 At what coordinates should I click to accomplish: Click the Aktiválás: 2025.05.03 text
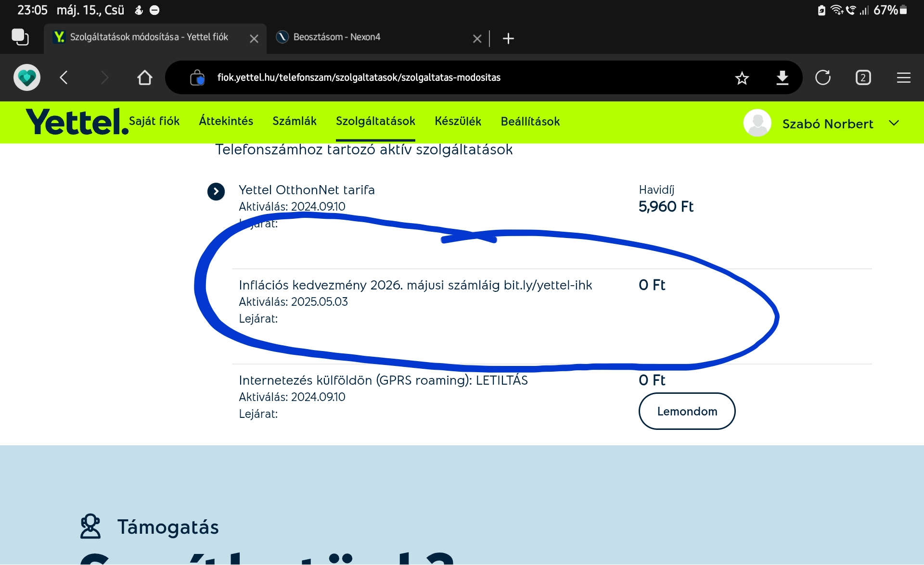pos(293,302)
